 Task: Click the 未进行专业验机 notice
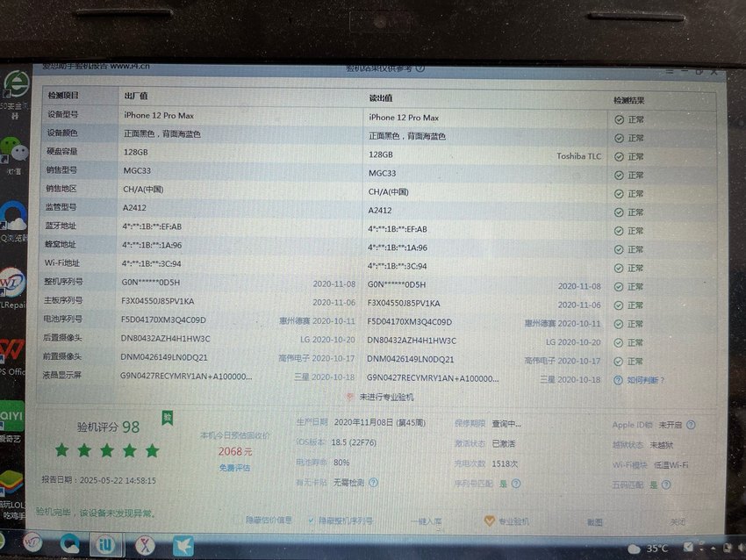point(386,397)
